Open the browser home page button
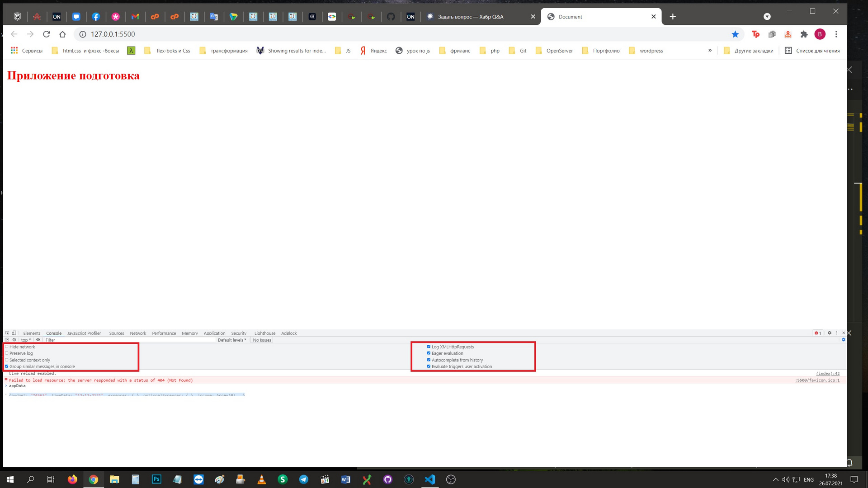The height and width of the screenshot is (488, 868). click(62, 34)
